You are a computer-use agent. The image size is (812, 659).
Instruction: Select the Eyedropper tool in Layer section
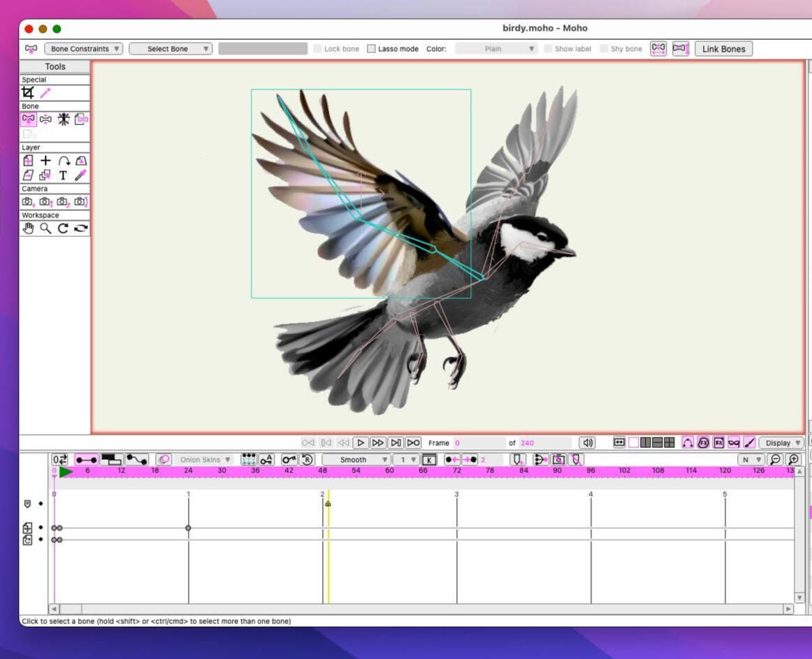81,175
